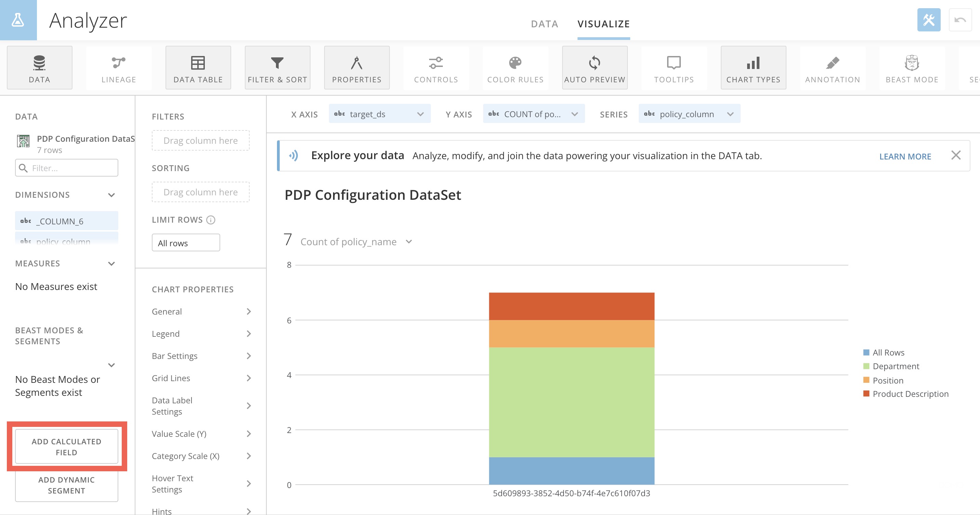Screen dimensions: 980x515
Task: Collapse the Dimensions section chevron
Action: click(x=111, y=195)
